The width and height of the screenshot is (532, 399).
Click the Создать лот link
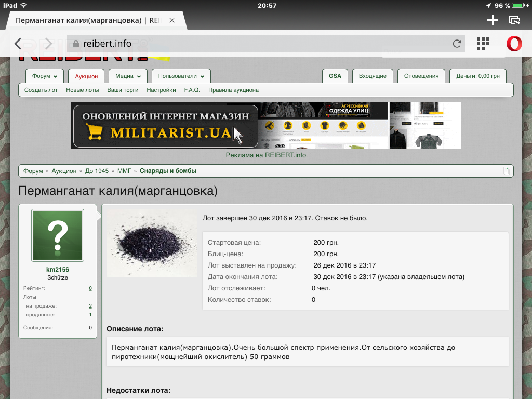[41, 90]
